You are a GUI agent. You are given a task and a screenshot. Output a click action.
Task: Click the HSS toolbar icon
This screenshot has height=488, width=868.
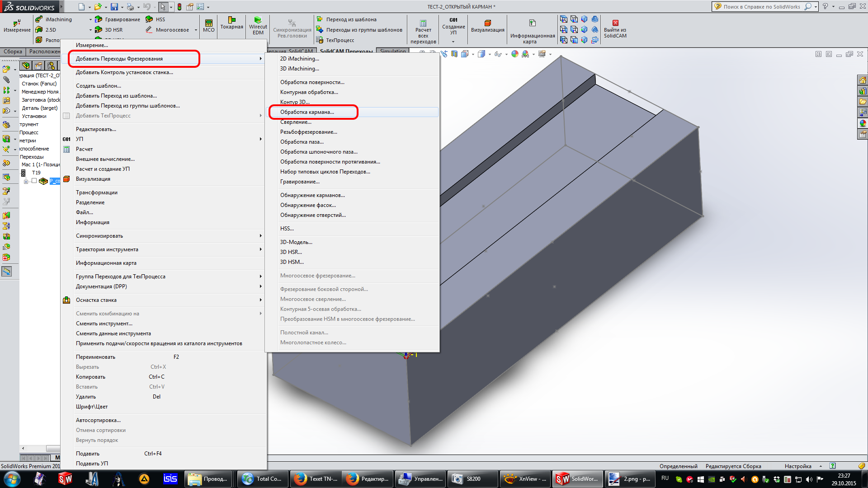(x=149, y=19)
